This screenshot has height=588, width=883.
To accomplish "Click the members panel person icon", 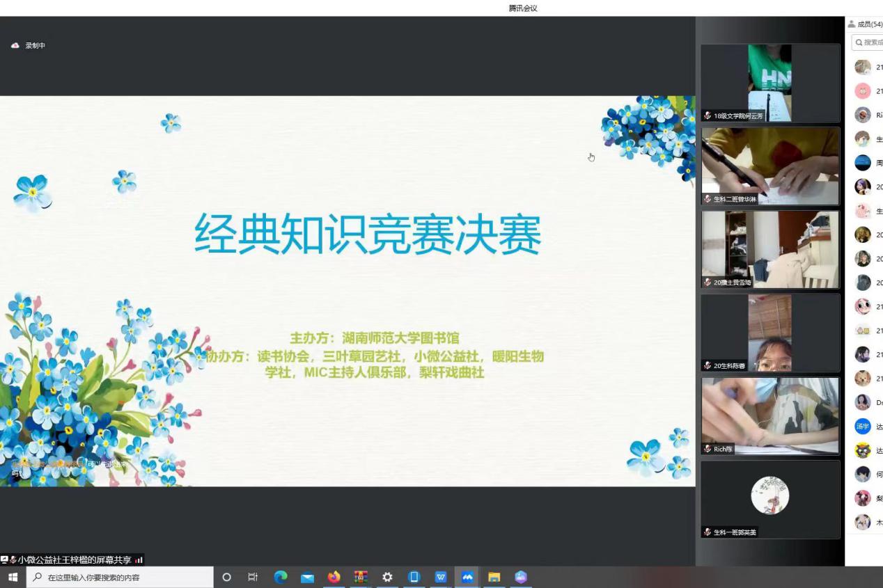I will 851,24.
